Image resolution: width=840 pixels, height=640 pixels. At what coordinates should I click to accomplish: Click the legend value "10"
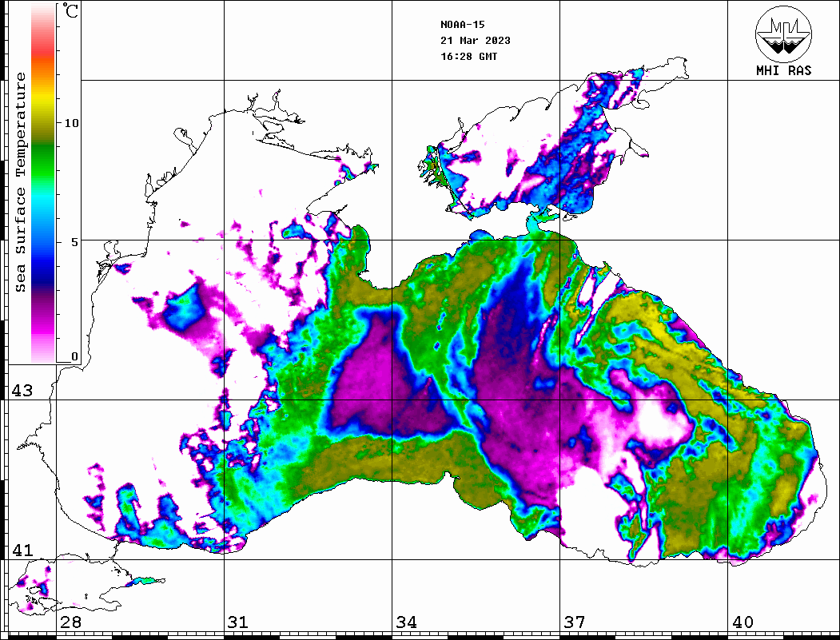pyautogui.click(x=71, y=123)
